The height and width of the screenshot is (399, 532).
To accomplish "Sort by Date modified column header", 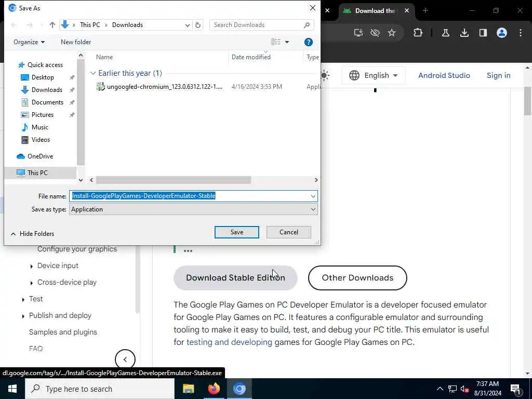I will [x=251, y=57].
